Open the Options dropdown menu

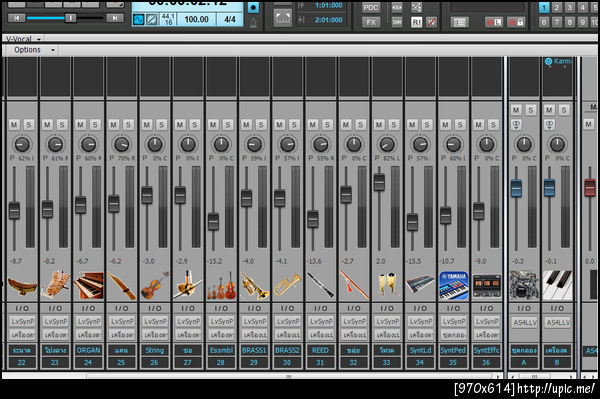[34, 50]
